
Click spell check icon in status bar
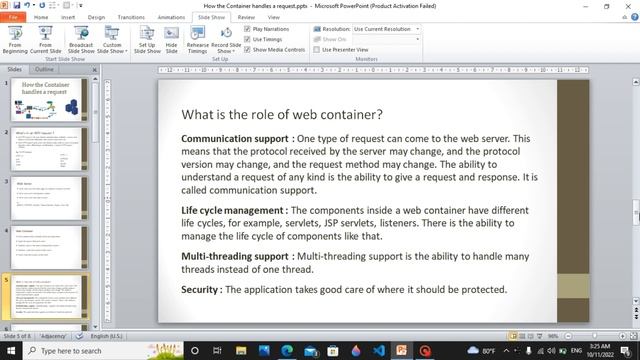click(80, 336)
